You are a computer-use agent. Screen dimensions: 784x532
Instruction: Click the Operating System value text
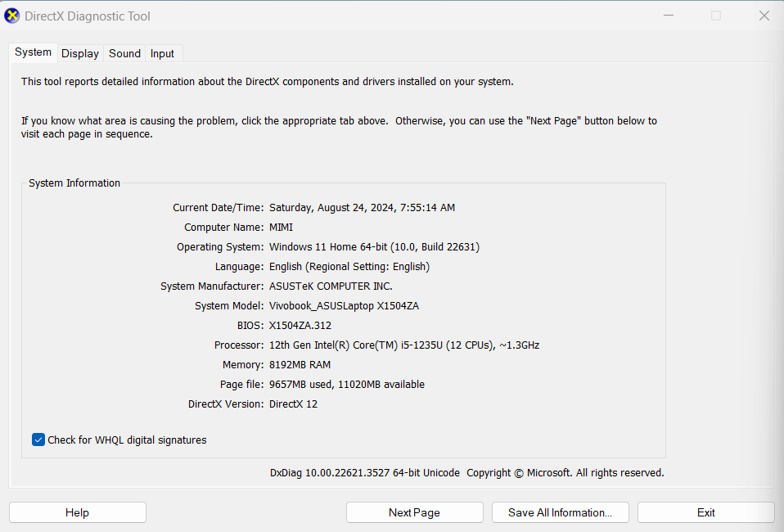[x=374, y=247]
